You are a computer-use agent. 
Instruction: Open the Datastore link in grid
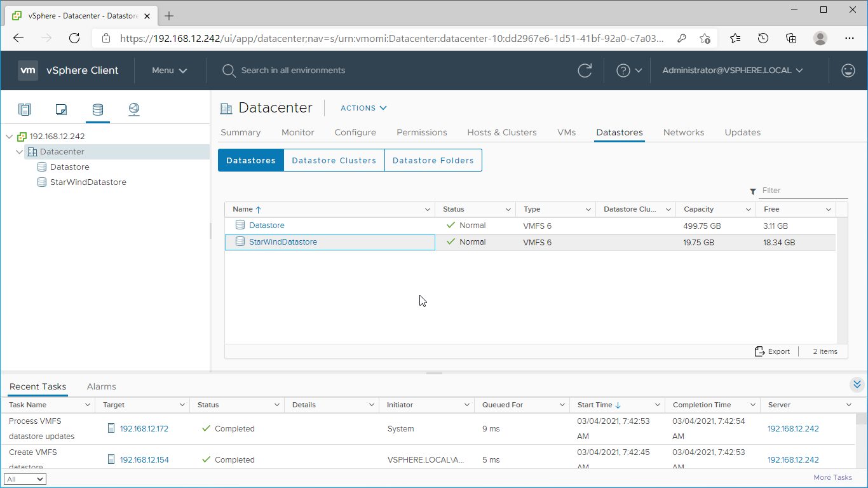tap(267, 226)
